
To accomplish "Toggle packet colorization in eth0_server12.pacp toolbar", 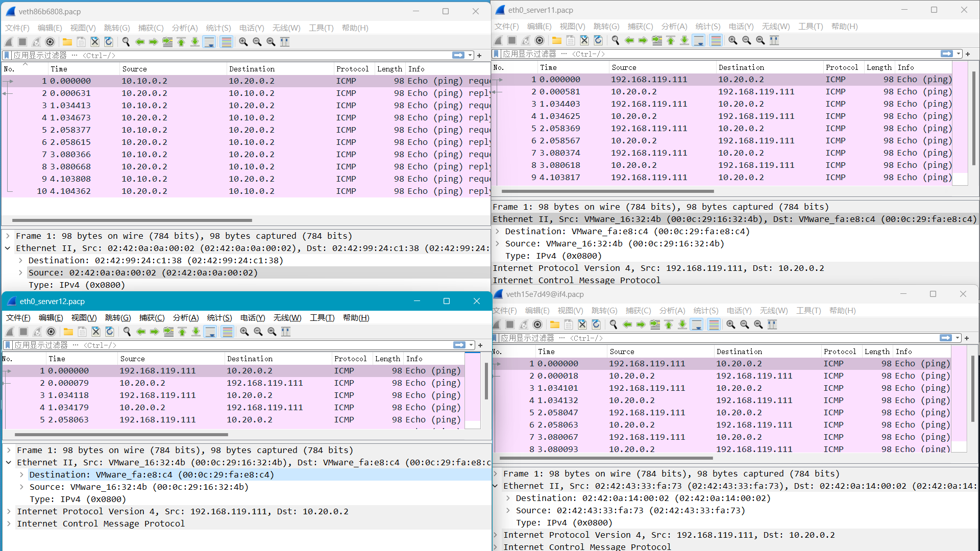I will pos(228,332).
